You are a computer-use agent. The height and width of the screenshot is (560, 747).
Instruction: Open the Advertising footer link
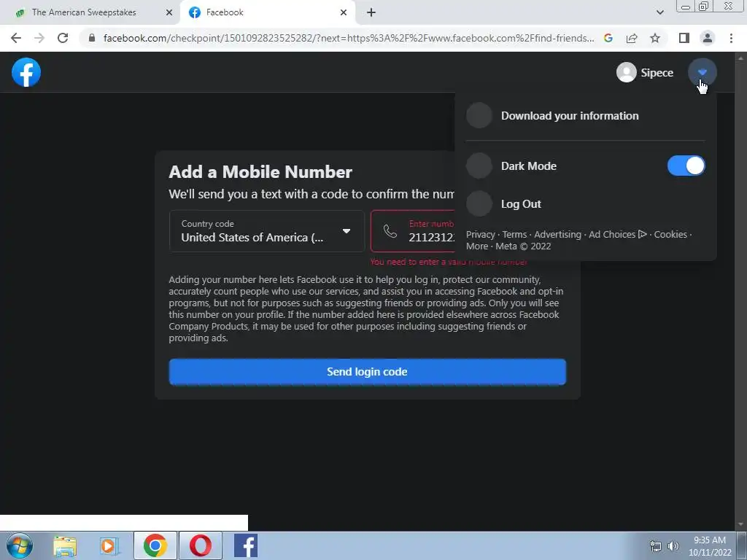557,234
